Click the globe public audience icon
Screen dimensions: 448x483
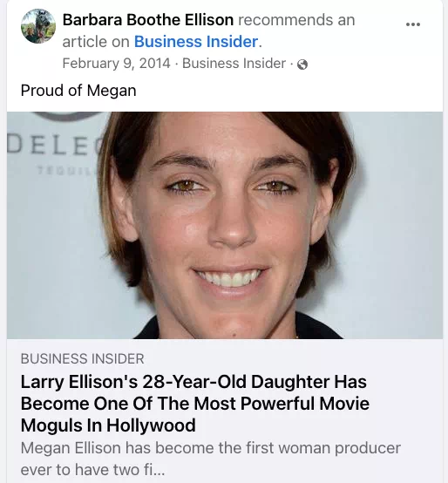302,65
